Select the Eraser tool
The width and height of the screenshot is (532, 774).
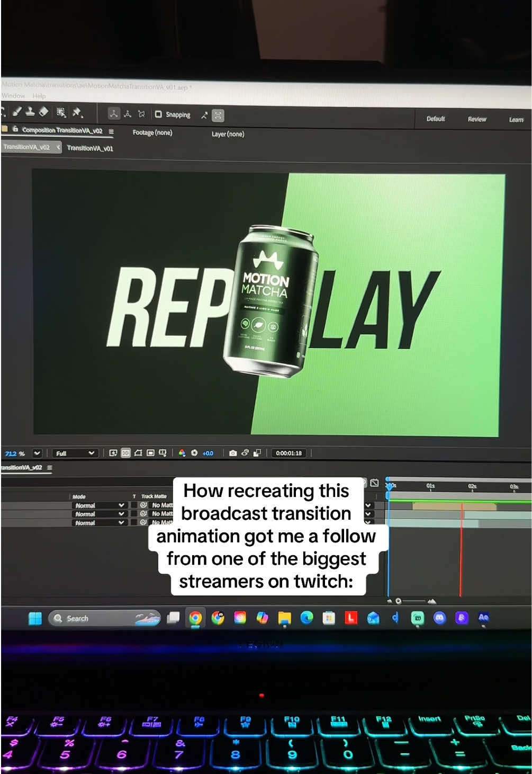[x=43, y=111]
